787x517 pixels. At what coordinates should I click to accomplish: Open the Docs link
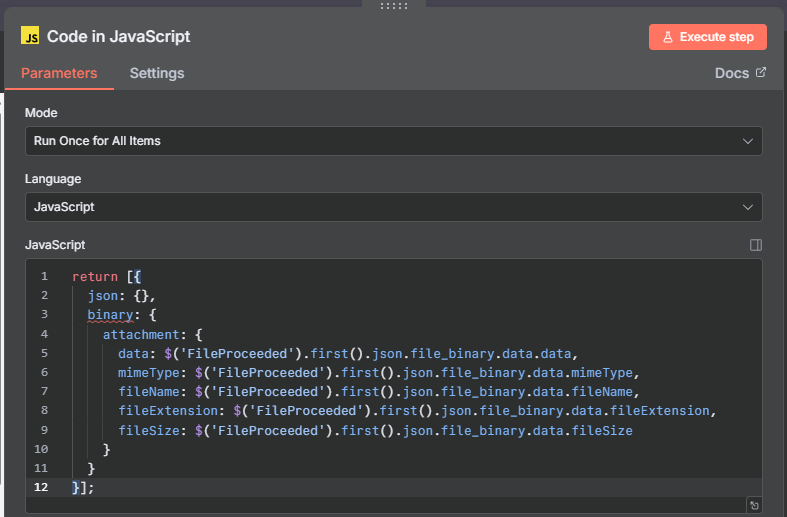tap(732, 73)
